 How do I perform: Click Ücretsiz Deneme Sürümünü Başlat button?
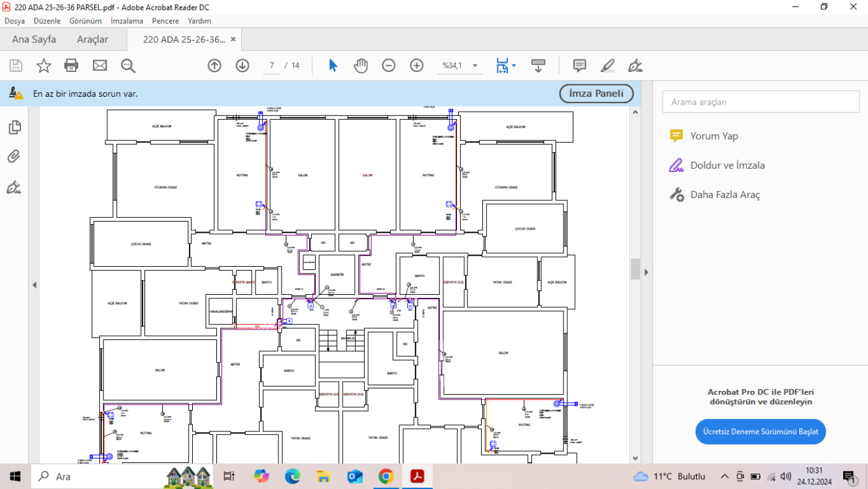pos(760,431)
